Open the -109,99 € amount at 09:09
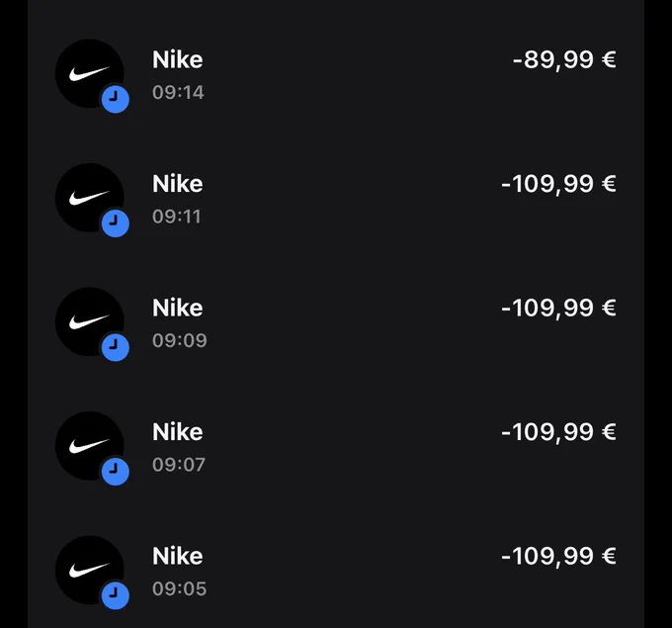The image size is (672, 628). 559,309
